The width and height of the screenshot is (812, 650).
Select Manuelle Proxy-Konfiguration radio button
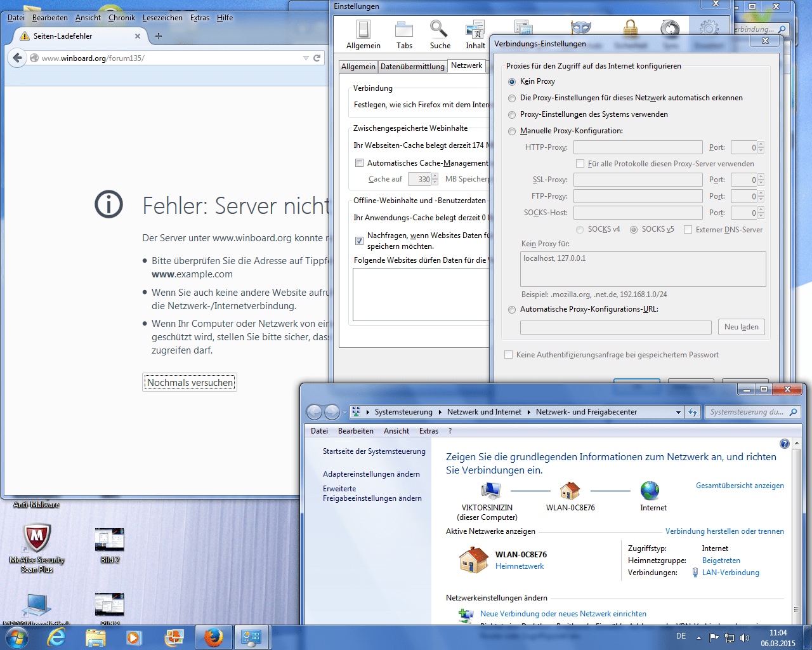[512, 131]
